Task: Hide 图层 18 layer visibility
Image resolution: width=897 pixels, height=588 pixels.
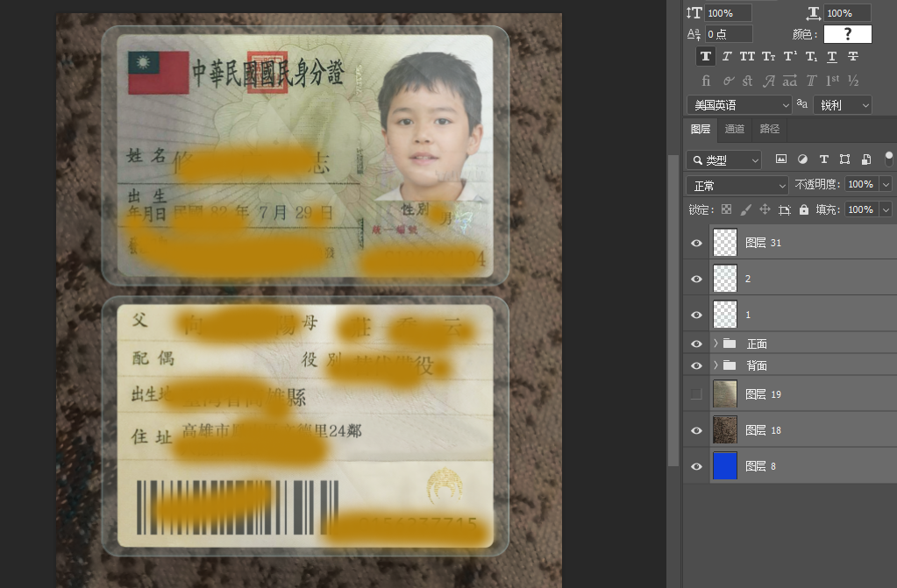Action: click(696, 431)
